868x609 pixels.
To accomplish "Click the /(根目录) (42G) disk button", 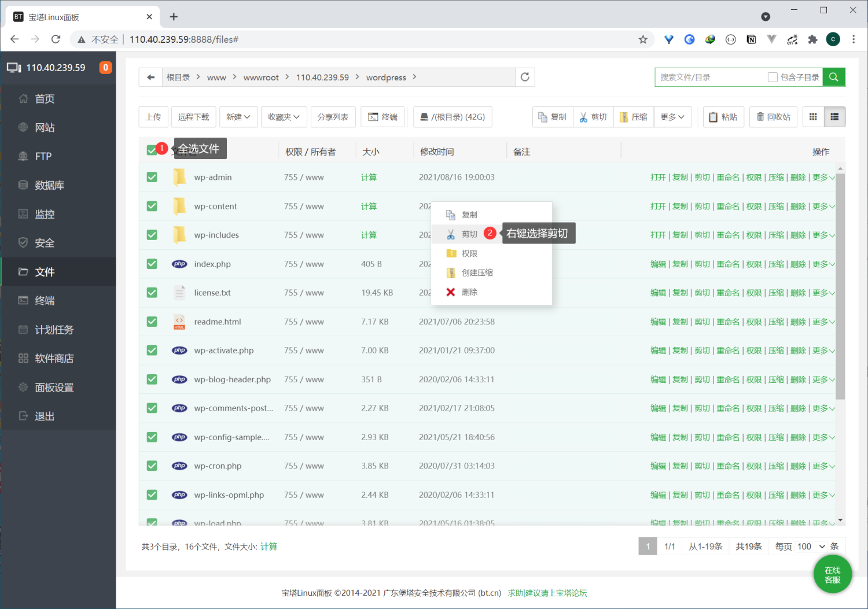I will [453, 117].
